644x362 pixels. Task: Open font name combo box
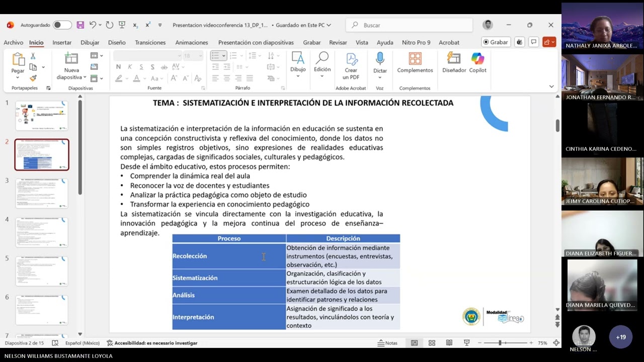click(x=147, y=56)
